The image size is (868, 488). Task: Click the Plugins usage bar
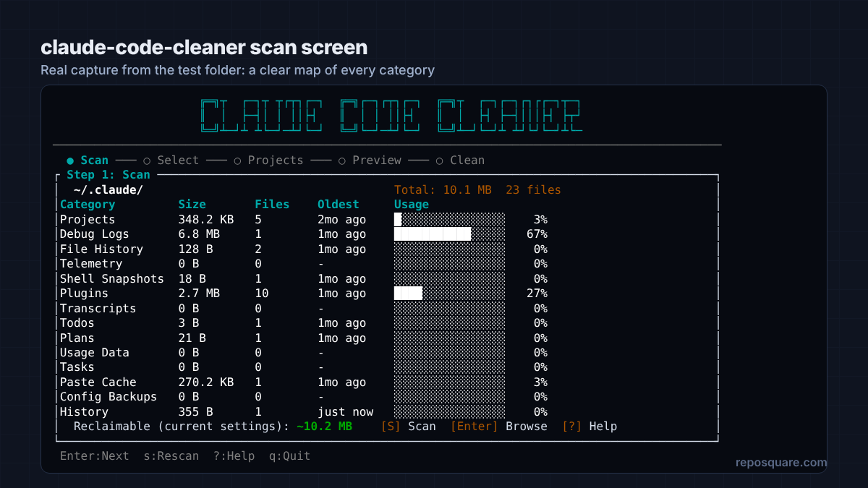[449, 294]
